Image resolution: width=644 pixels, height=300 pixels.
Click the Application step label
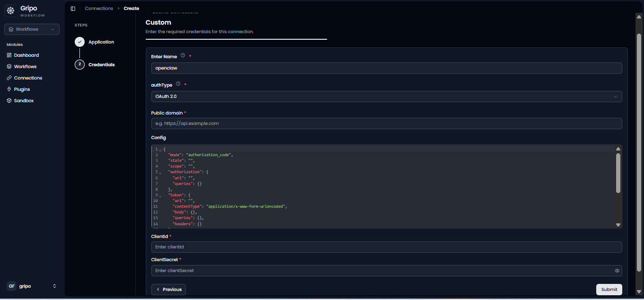pos(101,42)
